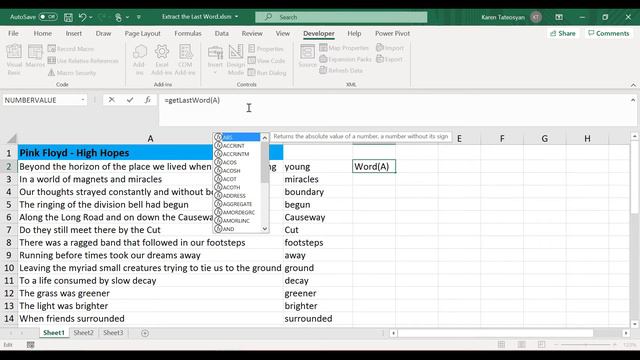This screenshot has width=640, height=360.
Task: Open the Comments pane button
Action: [x=609, y=33]
